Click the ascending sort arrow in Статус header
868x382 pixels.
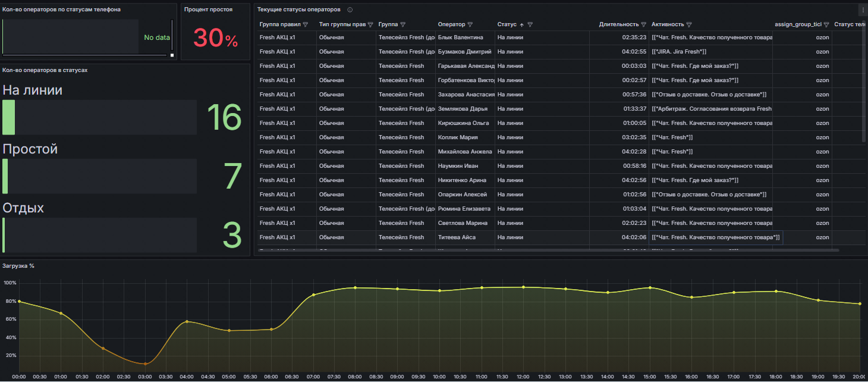[522, 24]
